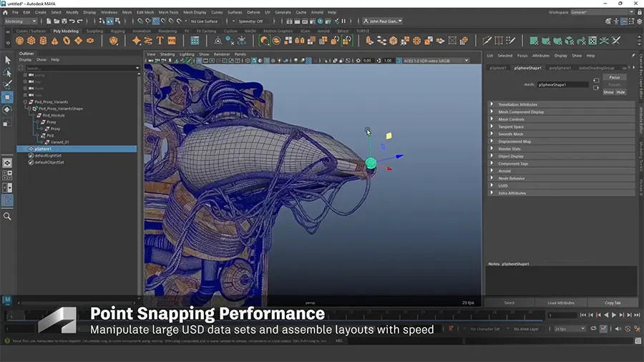The height and width of the screenshot is (362, 644).
Task: Open a scene with the folder icon
Action: (x=57, y=21)
